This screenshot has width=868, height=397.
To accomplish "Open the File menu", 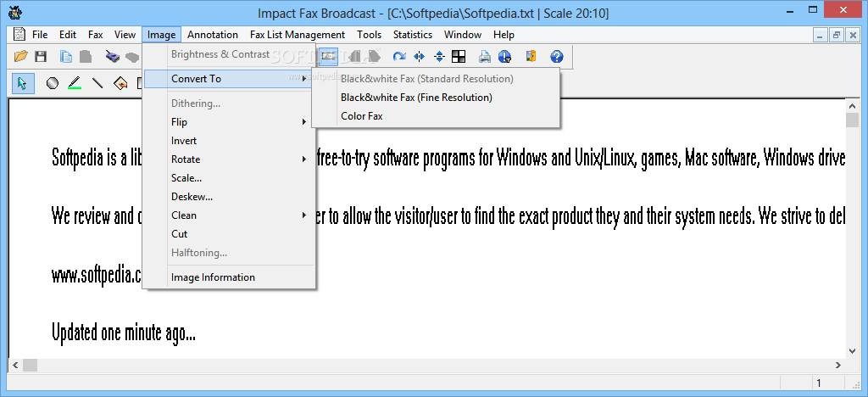I will [x=40, y=34].
